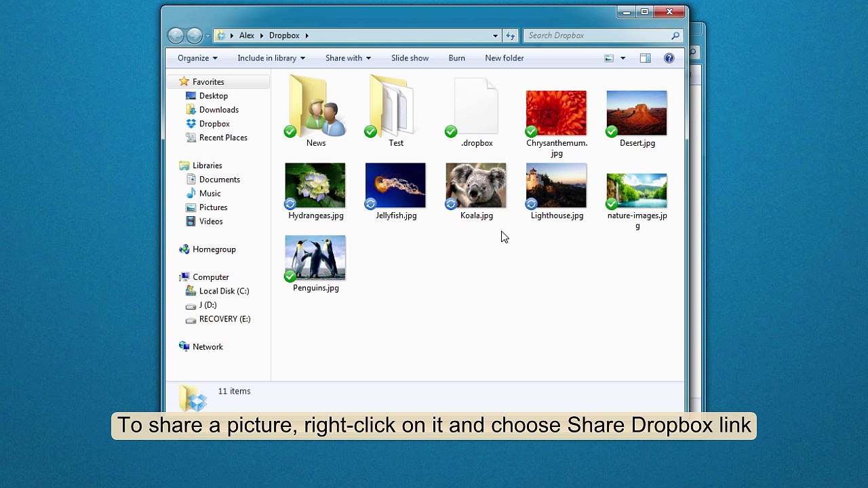This screenshot has width=868, height=488.
Task: Click the Network icon in the sidebar
Action: [x=184, y=347]
